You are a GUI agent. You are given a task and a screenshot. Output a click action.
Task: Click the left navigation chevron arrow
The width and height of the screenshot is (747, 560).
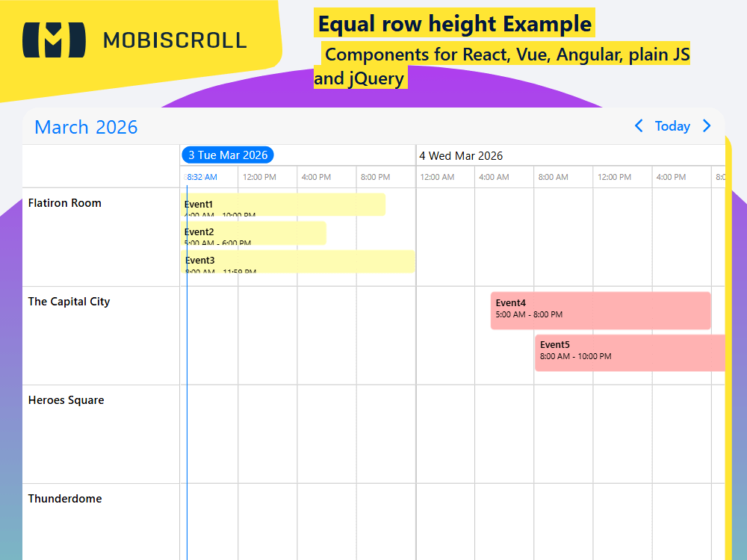point(639,126)
